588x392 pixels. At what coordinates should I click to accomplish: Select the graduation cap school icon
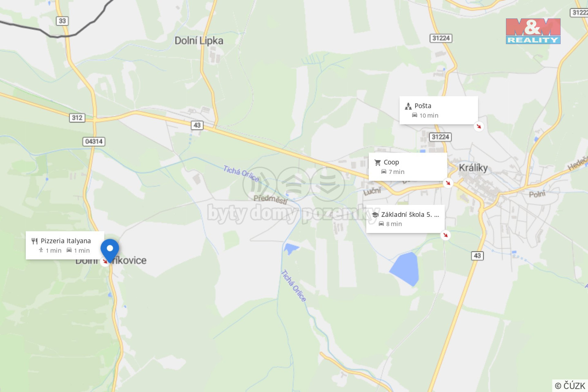[375, 214]
